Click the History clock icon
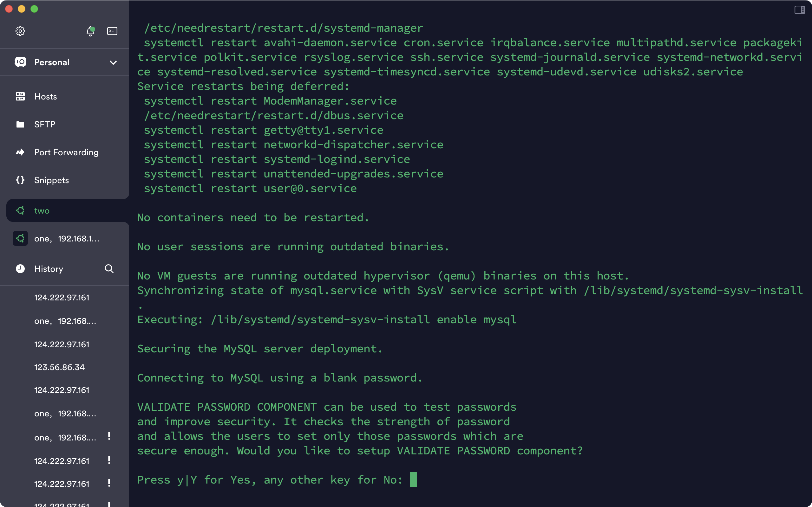This screenshot has width=812, height=507. click(20, 269)
